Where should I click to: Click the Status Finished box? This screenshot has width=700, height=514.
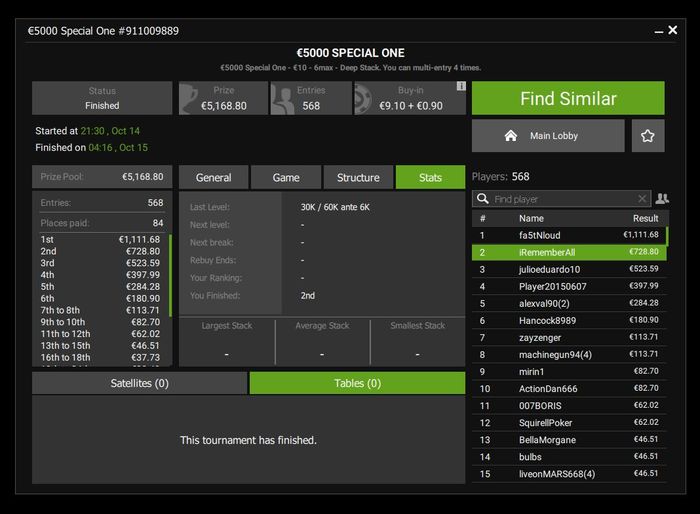(x=102, y=98)
